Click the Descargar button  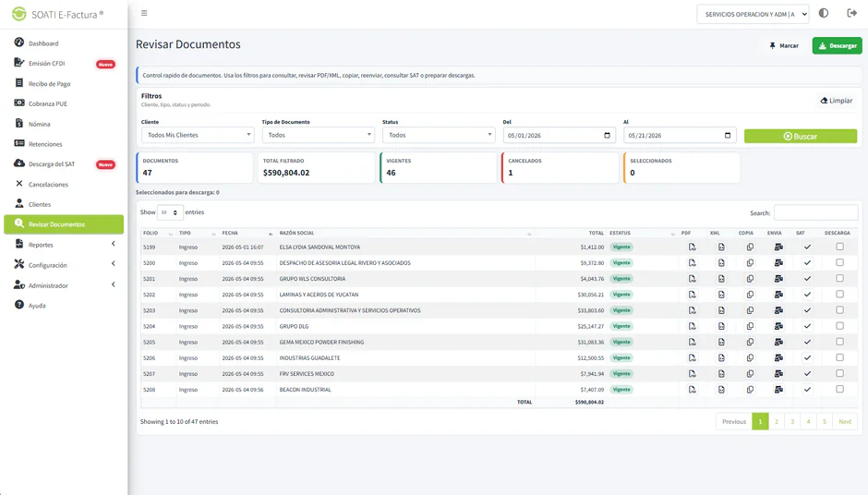pyautogui.click(x=837, y=46)
